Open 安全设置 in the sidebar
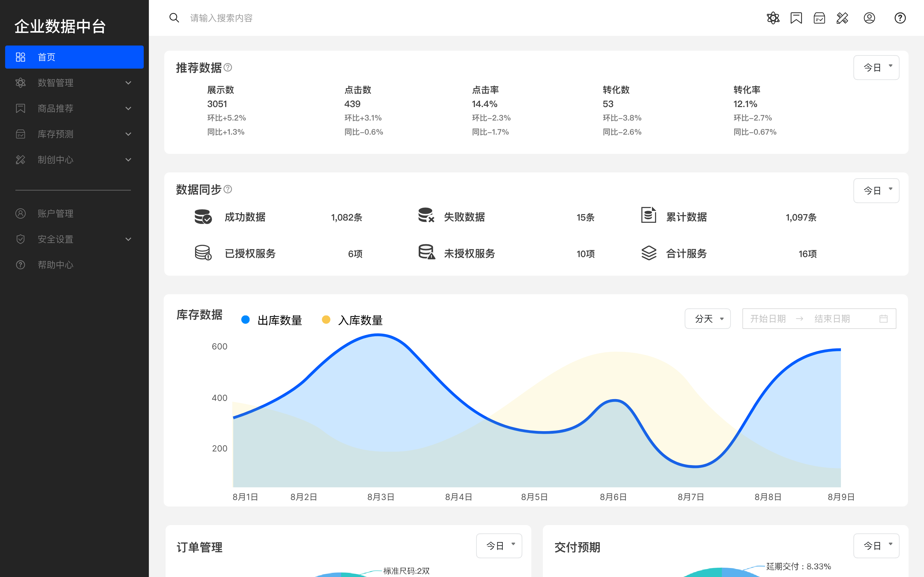Screen dimensions: 924x577 pyautogui.click(x=56, y=239)
